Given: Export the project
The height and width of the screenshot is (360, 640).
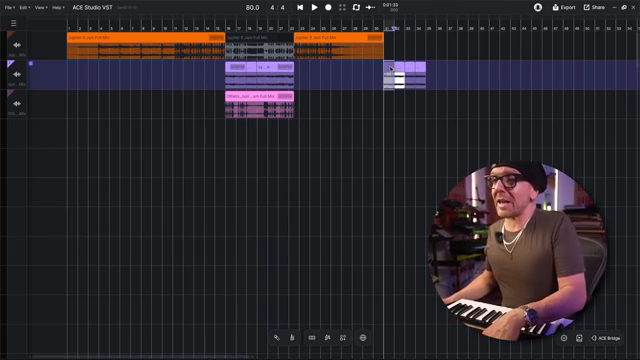Looking at the screenshot, I should point(564,7).
